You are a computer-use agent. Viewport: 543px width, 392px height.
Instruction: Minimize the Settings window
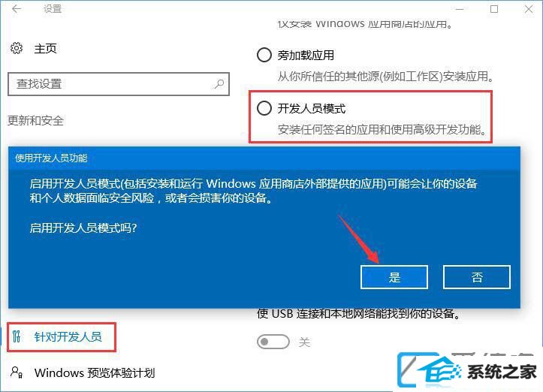click(460, 9)
